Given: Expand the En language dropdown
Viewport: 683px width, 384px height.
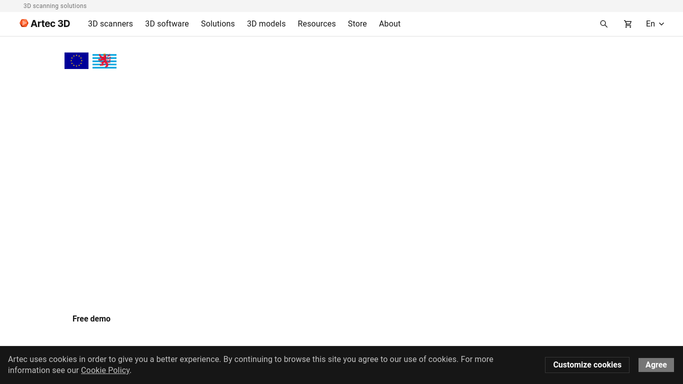Looking at the screenshot, I should pos(655,24).
